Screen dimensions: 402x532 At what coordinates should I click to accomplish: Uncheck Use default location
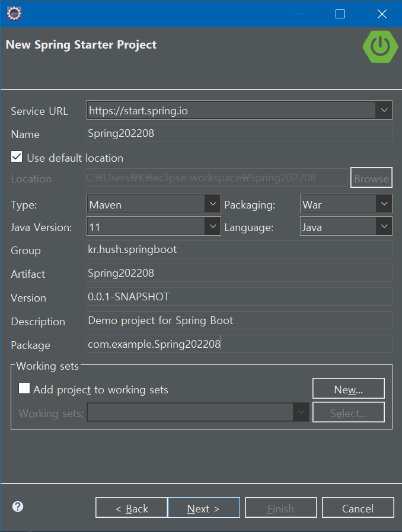pyautogui.click(x=17, y=157)
